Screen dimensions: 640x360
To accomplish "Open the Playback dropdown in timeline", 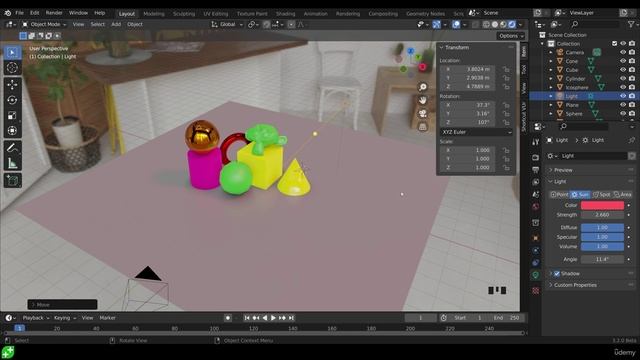I will [36, 318].
